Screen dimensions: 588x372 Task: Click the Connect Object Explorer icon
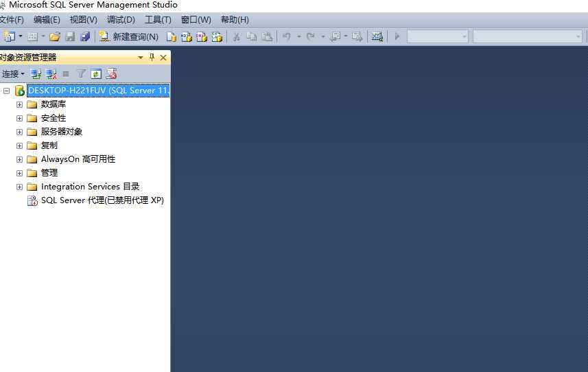36,74
